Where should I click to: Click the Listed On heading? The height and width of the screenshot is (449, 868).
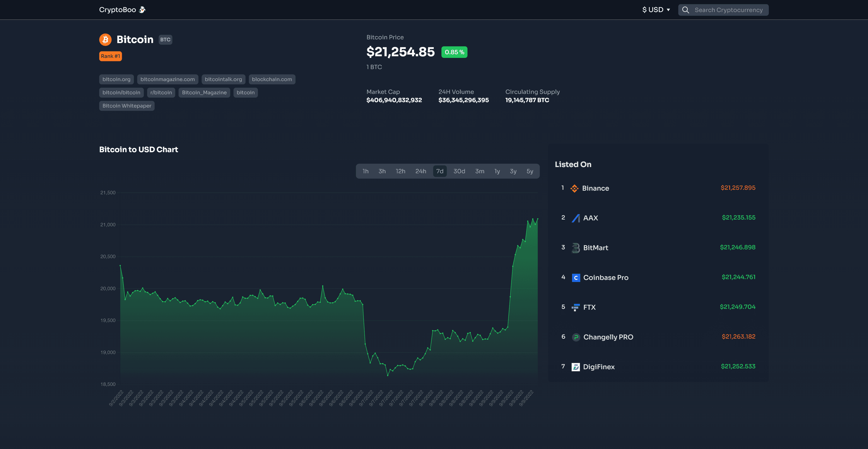[x=573, y=165]
